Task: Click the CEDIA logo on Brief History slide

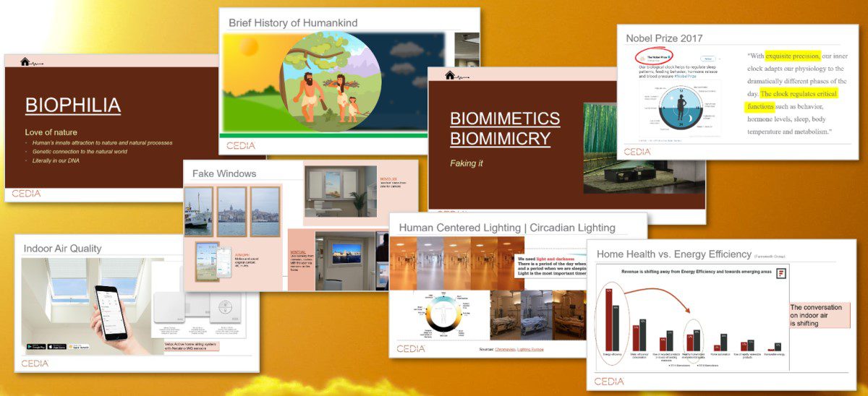Action: pyautogui.click(x=241, y=145)
